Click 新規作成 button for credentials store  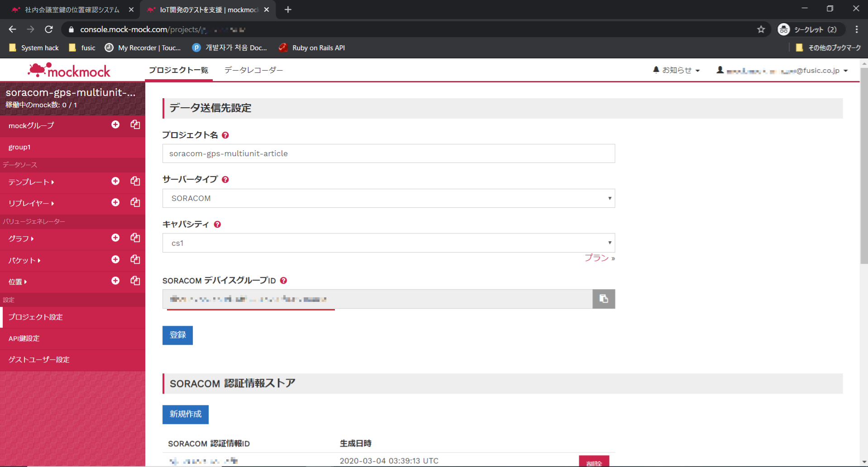tap(186, 414)
